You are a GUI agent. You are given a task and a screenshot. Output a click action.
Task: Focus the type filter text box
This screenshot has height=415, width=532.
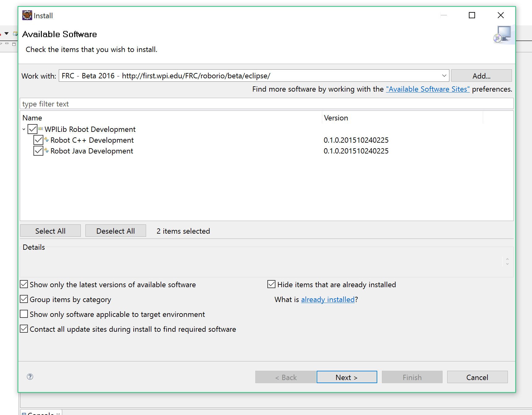(x=266, y=104)
